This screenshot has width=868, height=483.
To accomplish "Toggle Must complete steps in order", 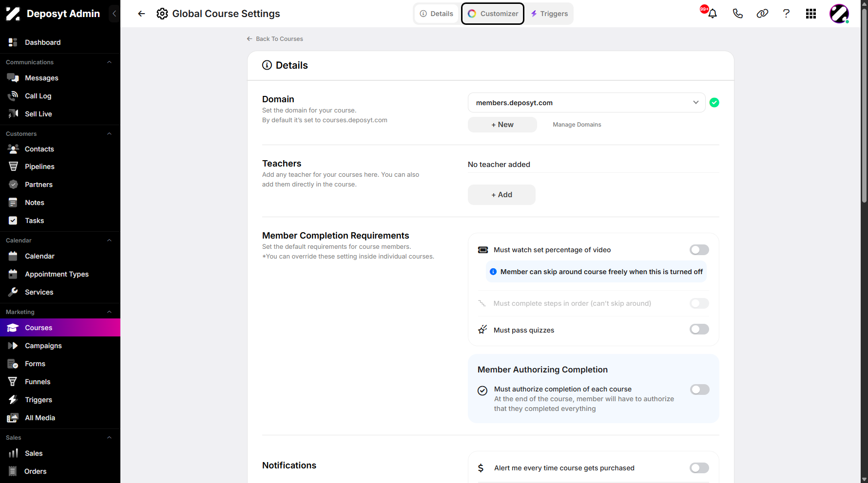I will point(699,303).
